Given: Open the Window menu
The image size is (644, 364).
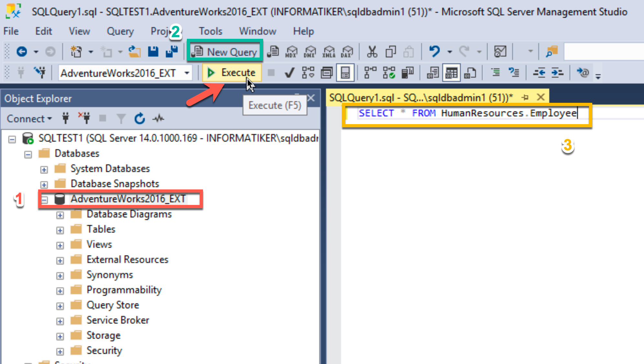Looking at the screenshot, I should pyautogui.click(x=258, y=31).
